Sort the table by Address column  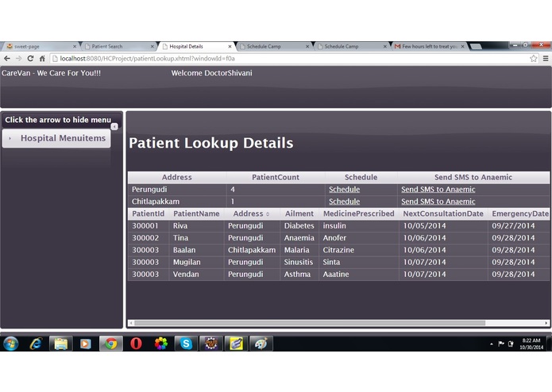(x=251, y=213)
